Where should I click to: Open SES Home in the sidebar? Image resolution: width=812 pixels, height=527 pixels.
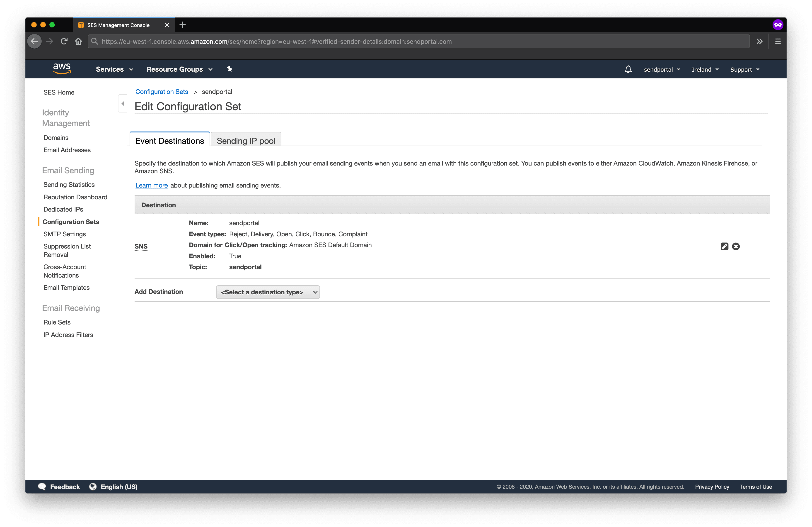click(59, 92)
